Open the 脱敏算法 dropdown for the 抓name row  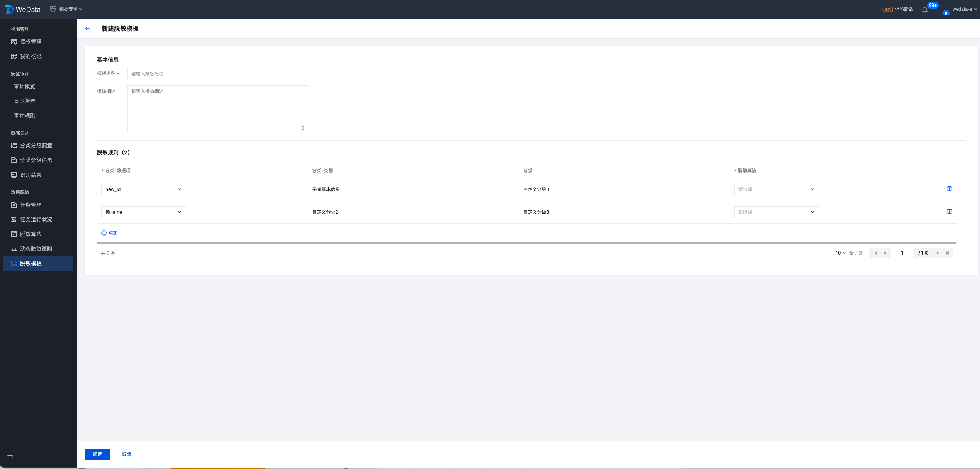click(x=776, y=212)
